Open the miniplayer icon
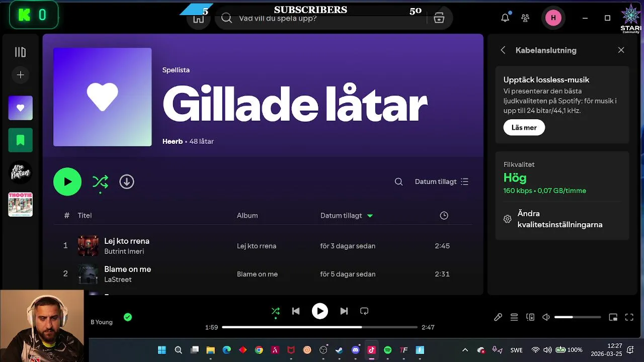Screen dimensions: 644x362 point(613,317)
